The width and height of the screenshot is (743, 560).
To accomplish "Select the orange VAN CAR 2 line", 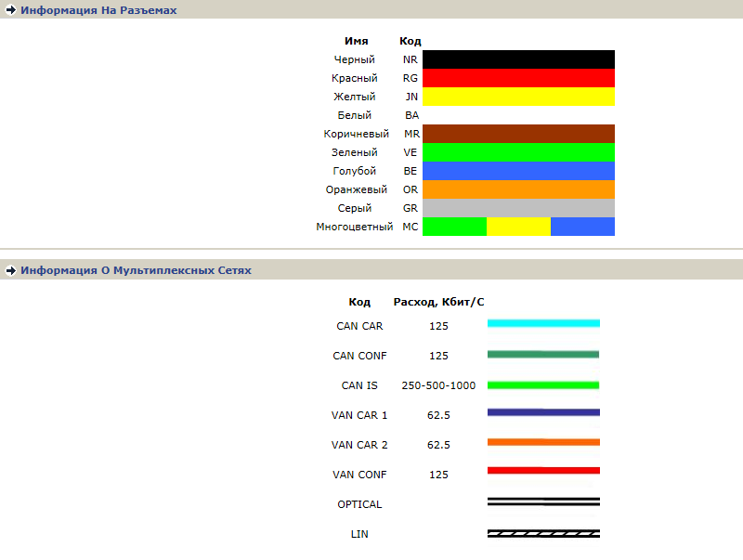I will coord(543,442).
